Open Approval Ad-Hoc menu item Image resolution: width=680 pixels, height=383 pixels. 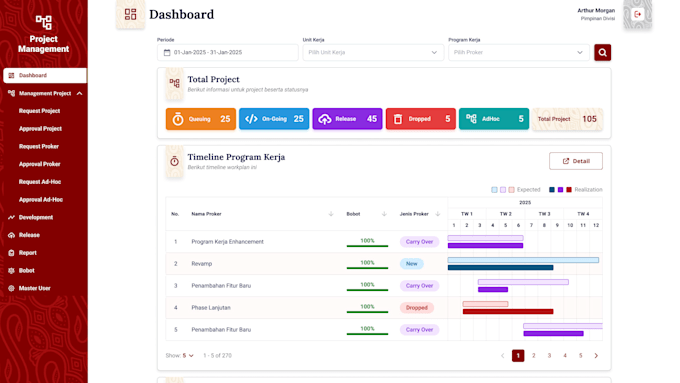(x=41, y=200)
